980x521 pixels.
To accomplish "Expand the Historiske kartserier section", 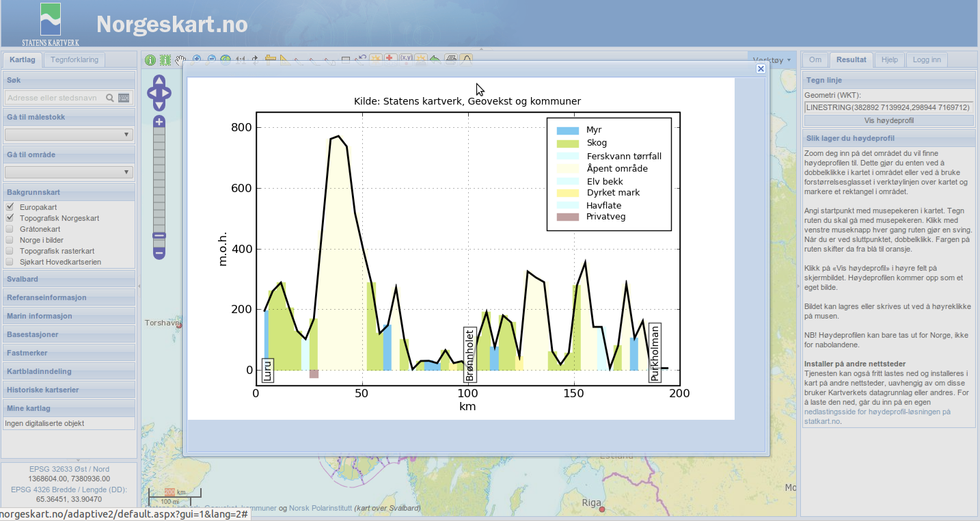I will pyautogui.click(x=68, y=390).
